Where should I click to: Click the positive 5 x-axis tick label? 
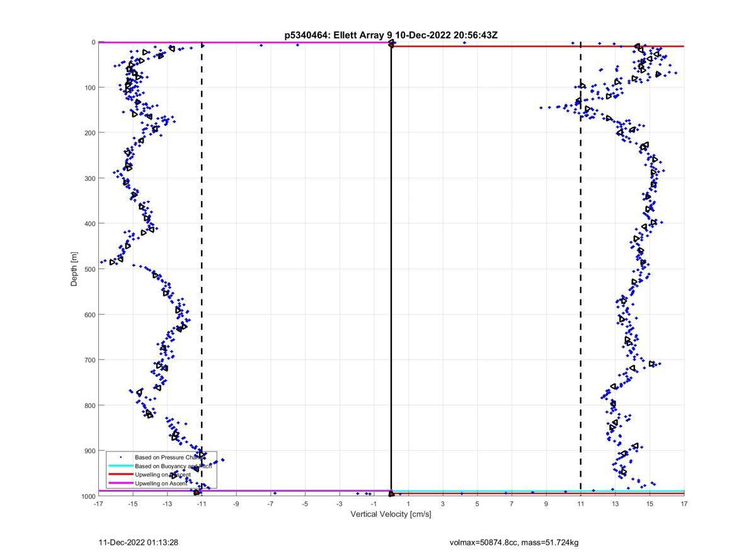point(477,504)
